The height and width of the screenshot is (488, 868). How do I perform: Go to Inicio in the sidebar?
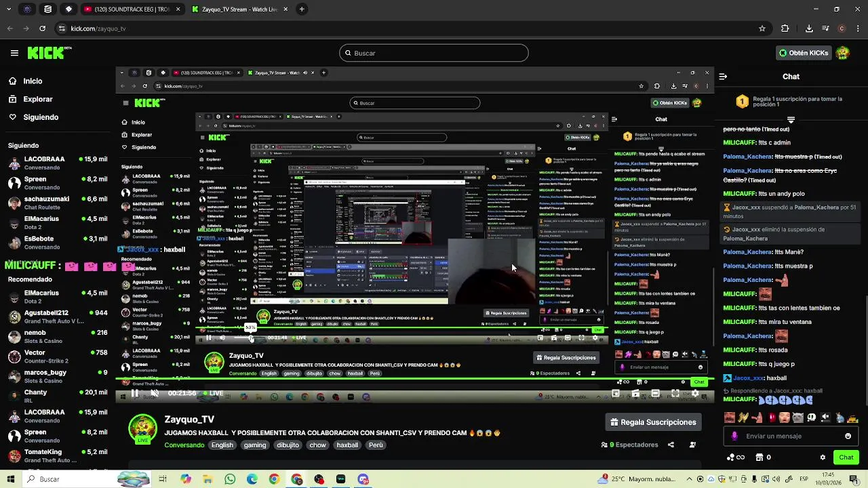click(33, 81)
